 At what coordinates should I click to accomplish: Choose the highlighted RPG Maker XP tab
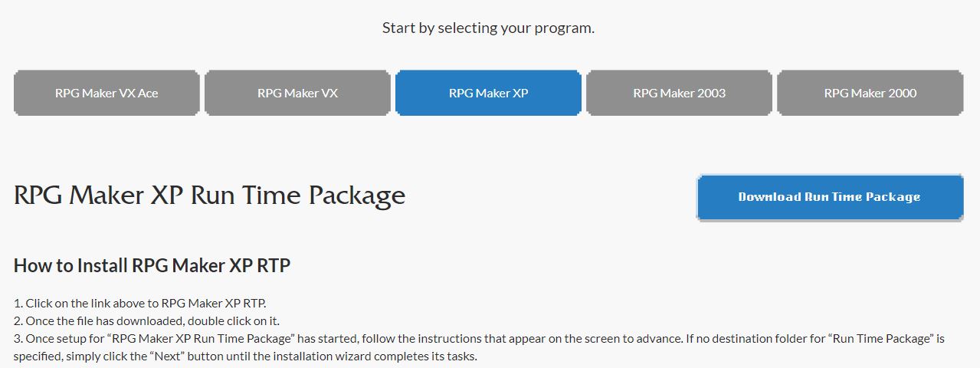488,93
